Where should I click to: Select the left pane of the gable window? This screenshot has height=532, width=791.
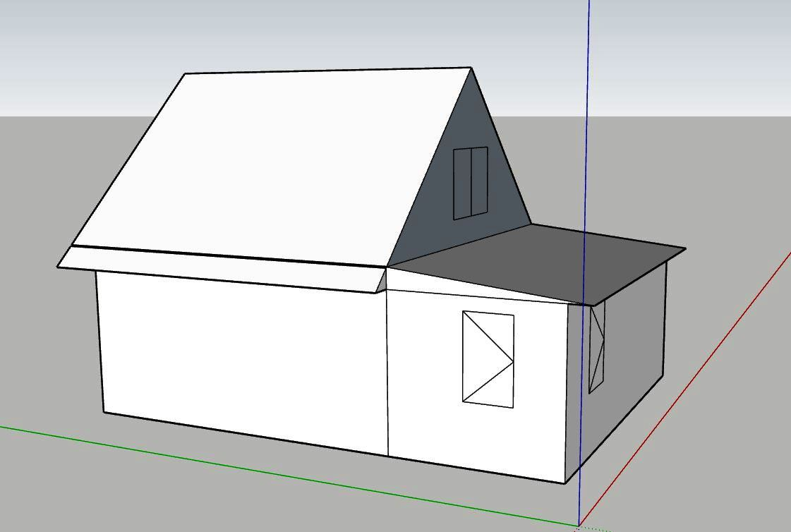coord(461,183)
